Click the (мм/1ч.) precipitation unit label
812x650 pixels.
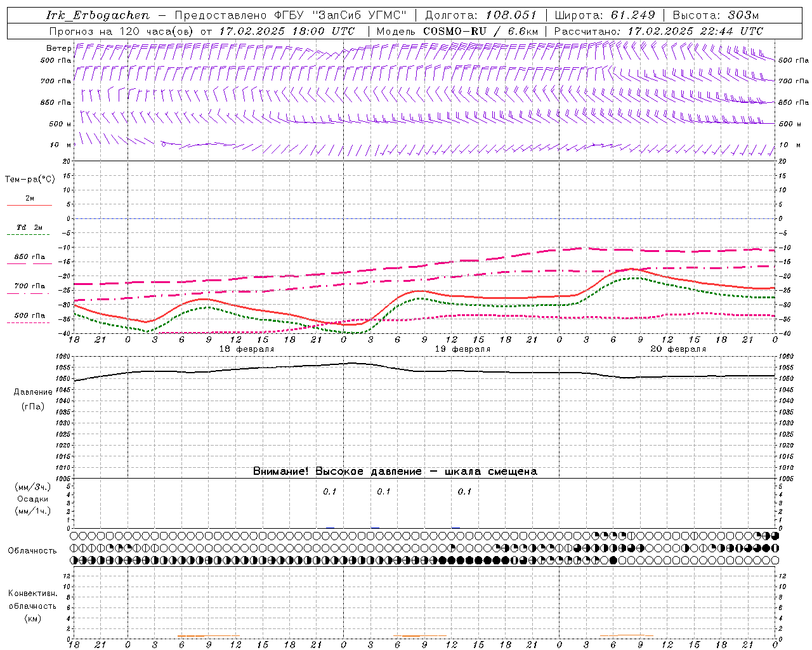click(33, 511)
